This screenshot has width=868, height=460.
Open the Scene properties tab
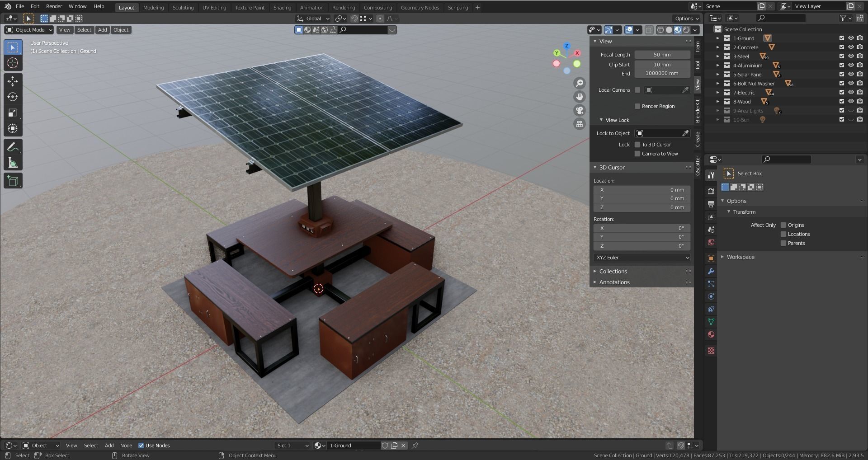(711, 230)
